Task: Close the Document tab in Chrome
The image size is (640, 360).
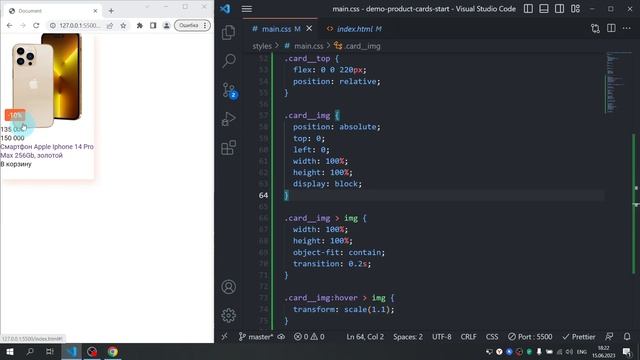Action: [95, 11]
